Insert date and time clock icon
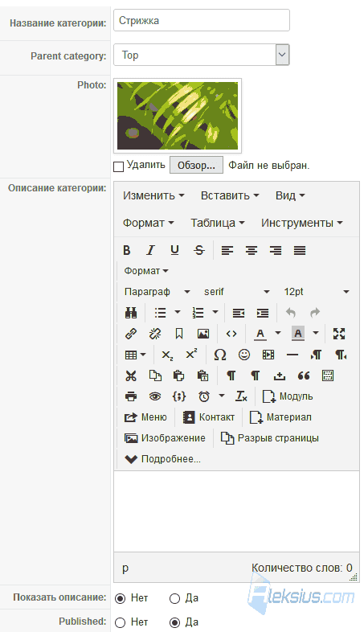The width and height of the screenshot is (364, 632). click(x=204, y=396)
